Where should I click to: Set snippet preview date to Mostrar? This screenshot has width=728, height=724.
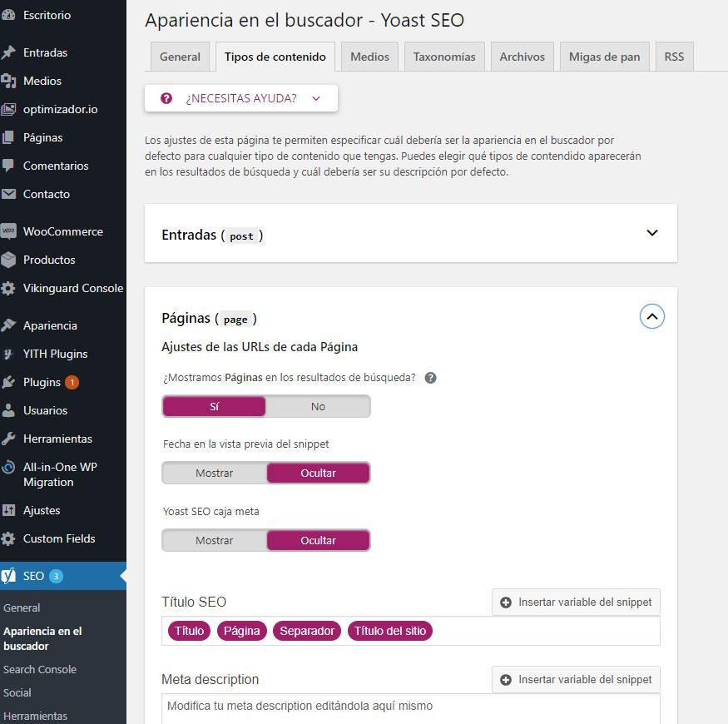point(214,473)
